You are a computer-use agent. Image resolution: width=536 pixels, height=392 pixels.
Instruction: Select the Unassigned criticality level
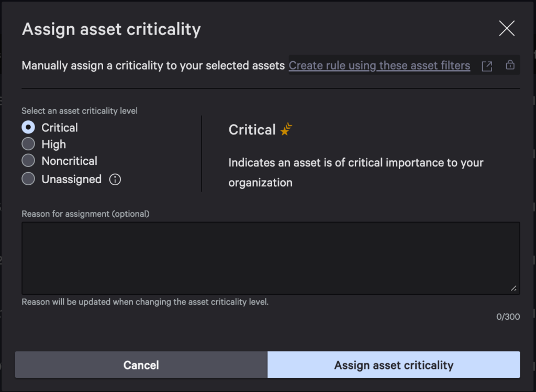(x=29, y=179)
